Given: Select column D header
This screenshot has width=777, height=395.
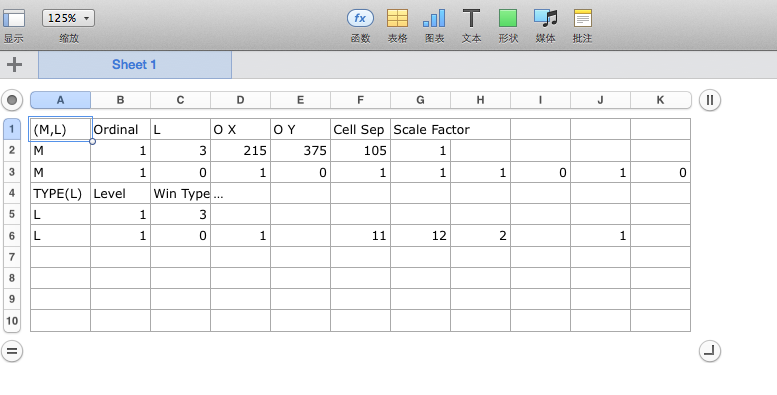Looking at the screenshot, I should point(240,100).
